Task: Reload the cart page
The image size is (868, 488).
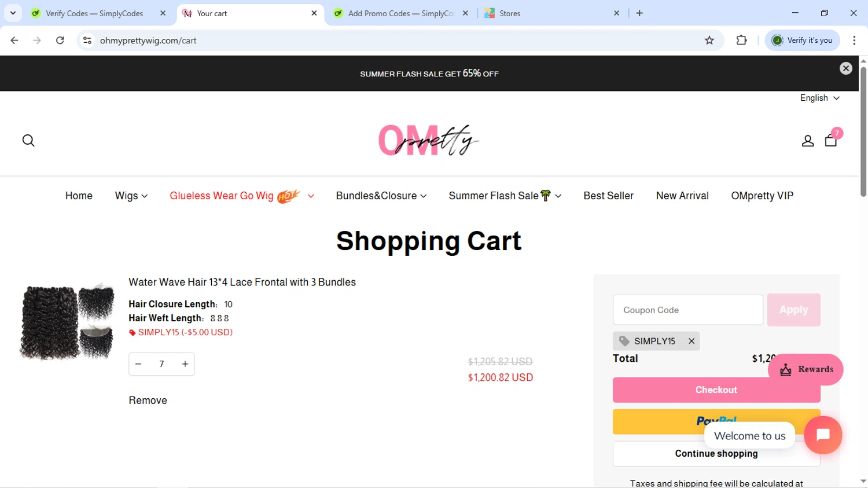Action: coord(60,41)
